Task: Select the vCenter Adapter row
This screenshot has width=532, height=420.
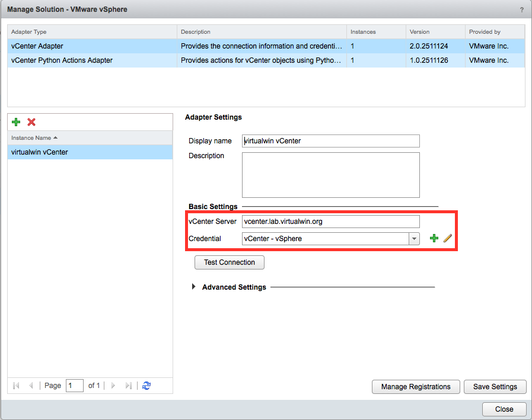Action: 266,46
